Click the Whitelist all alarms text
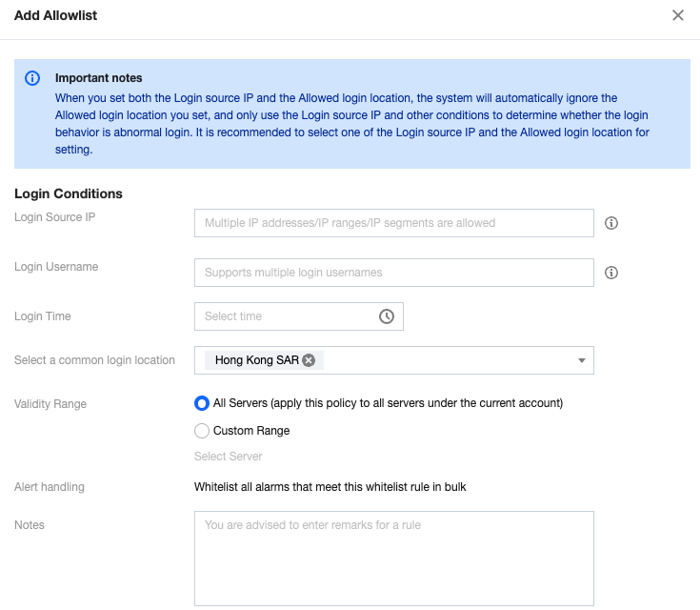The width and height of the screenshot is (700, 610). click(x=330, y=487)
